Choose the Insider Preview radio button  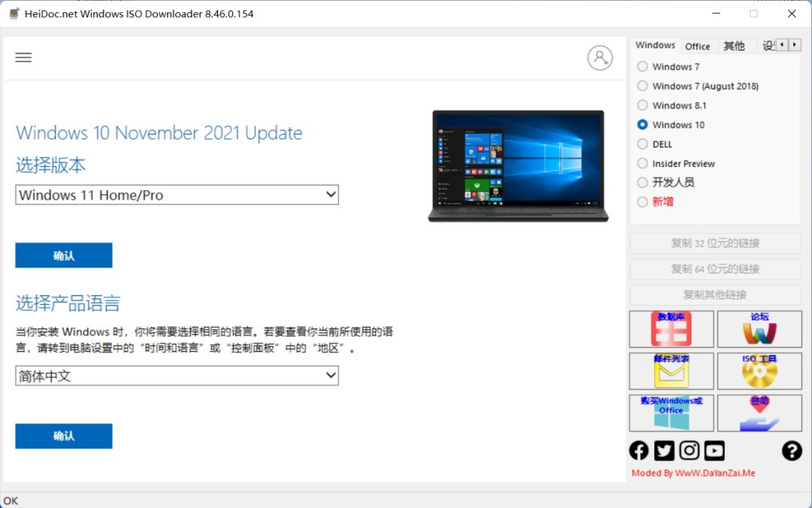642,163
